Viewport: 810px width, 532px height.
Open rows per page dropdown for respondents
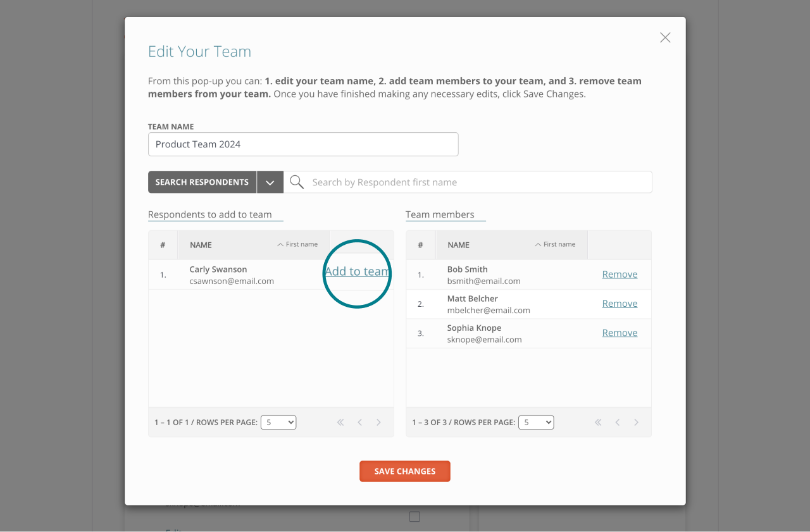(278, 422)
